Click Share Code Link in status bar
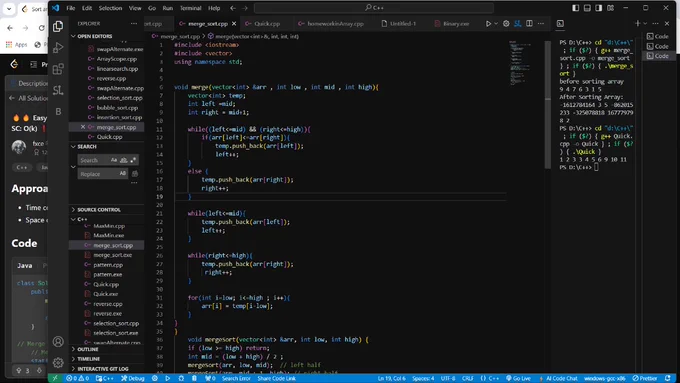The width and height of the screenshot is (680, 383). 276,378
